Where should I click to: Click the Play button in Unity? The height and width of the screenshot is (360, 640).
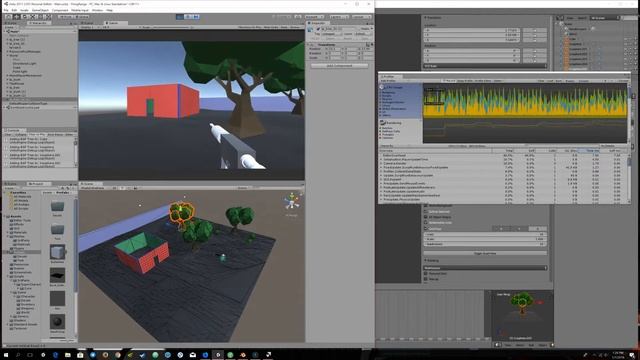click(180, 17)
